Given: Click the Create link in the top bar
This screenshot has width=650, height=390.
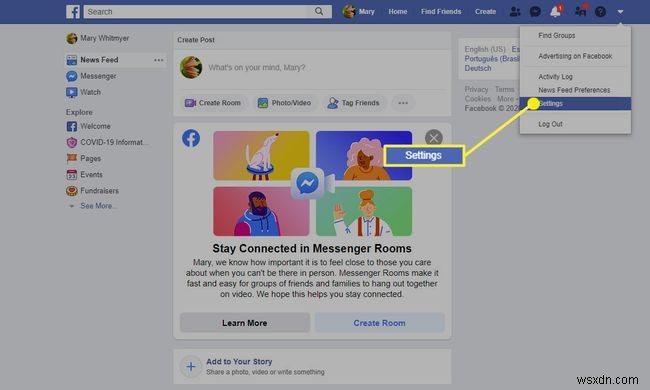Looking at the screenshot, I should [x=485, y=12].
